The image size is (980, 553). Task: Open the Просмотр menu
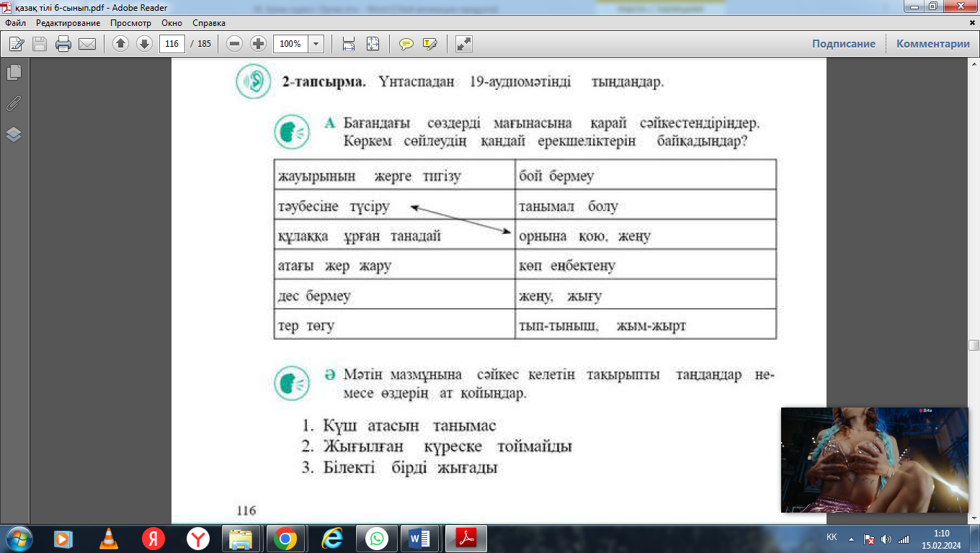click(x=131, y=23)
